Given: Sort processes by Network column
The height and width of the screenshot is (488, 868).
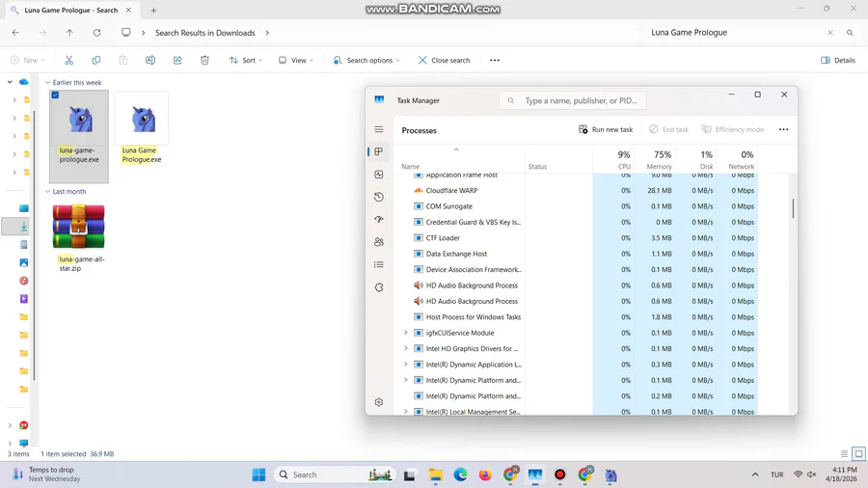Looking at the screenshot, I should [x=737, y=159].
